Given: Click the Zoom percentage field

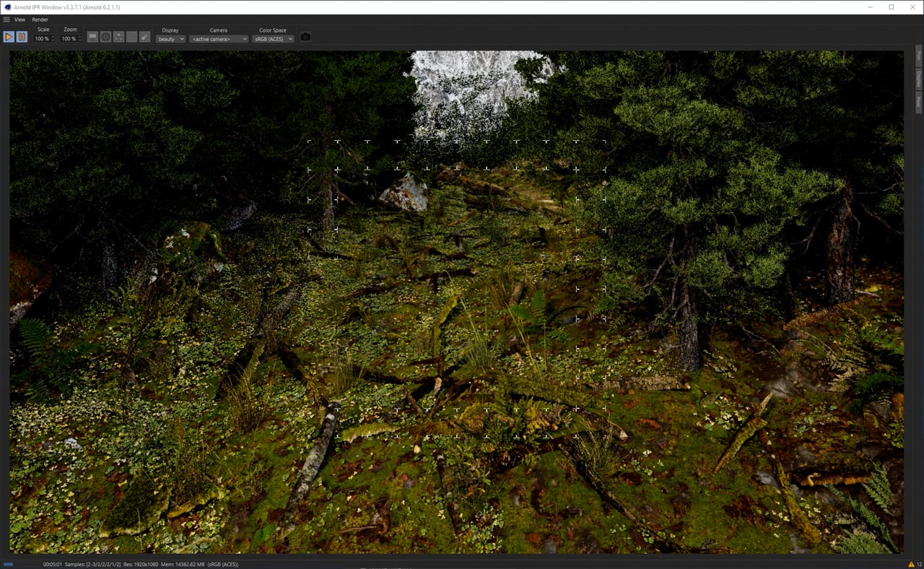Looking at the screenshot, I should [68, 39].
